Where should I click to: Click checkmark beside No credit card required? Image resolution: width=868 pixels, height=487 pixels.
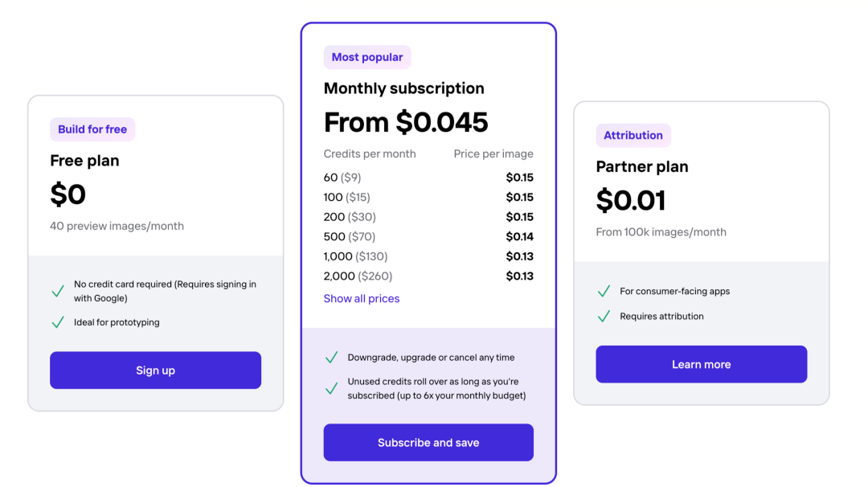click(58, 291)
